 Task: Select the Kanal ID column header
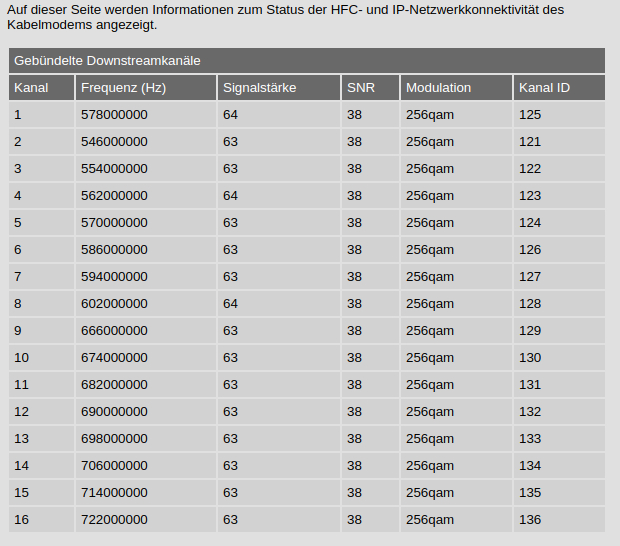coord(544,88)
